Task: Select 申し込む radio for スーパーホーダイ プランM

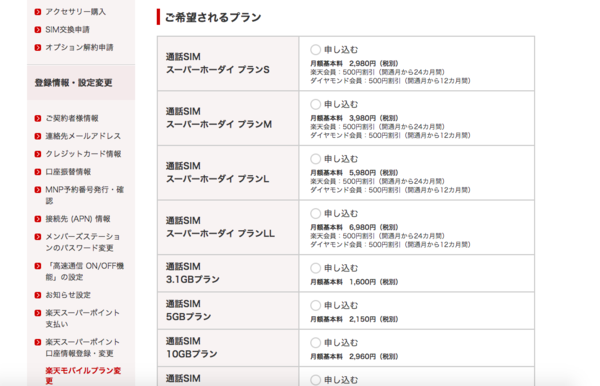Action: (315, 104)
